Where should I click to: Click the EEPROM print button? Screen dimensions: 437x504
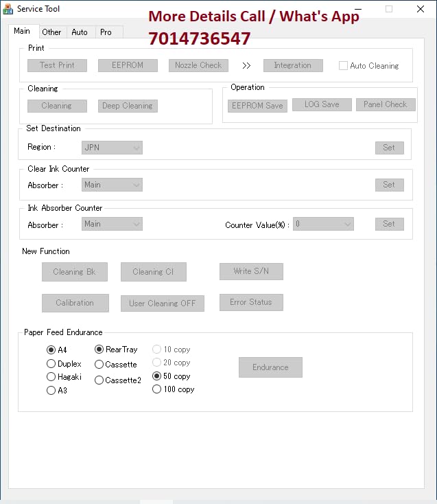tap(128, 65)
